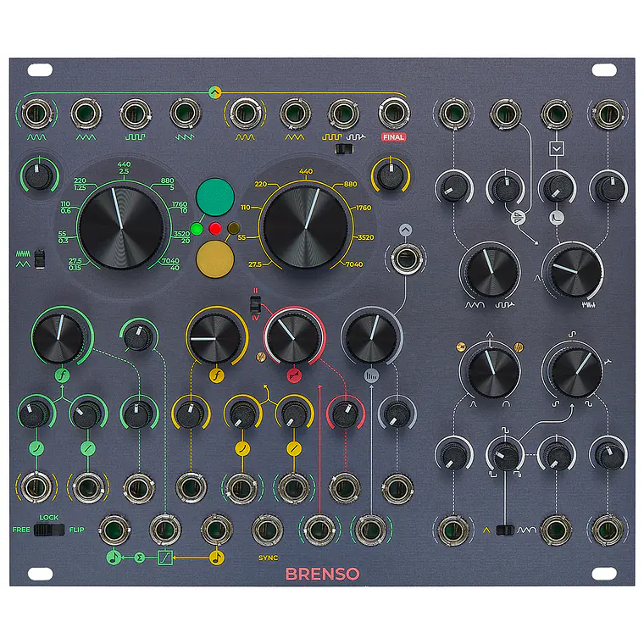644x644 pixels.
Task: Click the green f icon below the green knob
Action: pos(62,375)
